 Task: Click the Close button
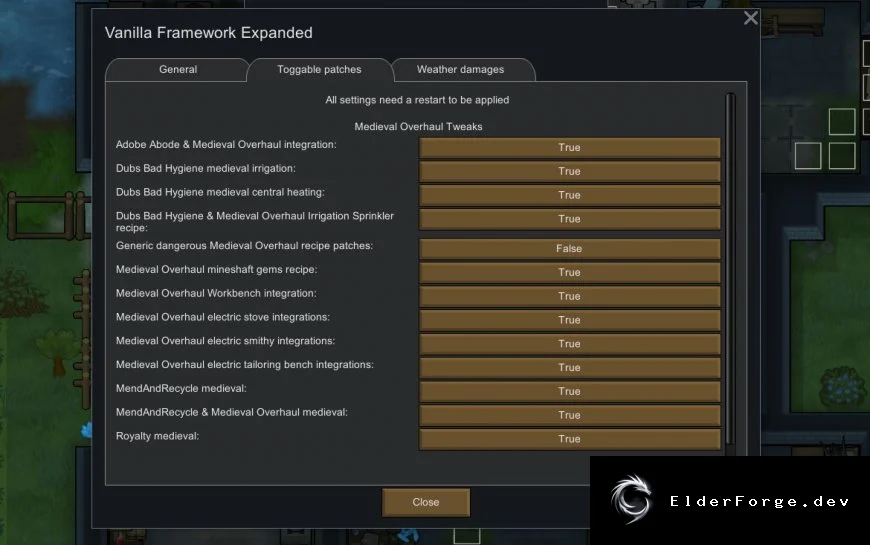(426, 502)
